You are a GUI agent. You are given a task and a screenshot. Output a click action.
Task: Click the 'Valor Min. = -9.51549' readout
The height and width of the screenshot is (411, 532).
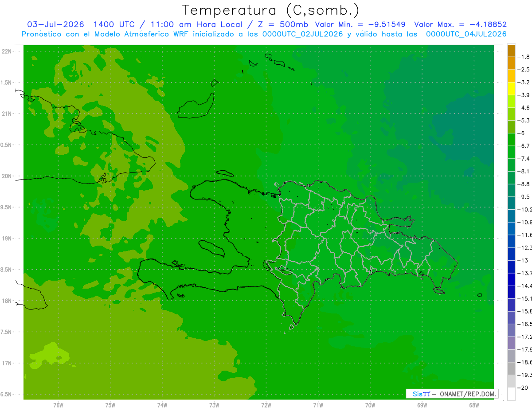pos(360,24)
